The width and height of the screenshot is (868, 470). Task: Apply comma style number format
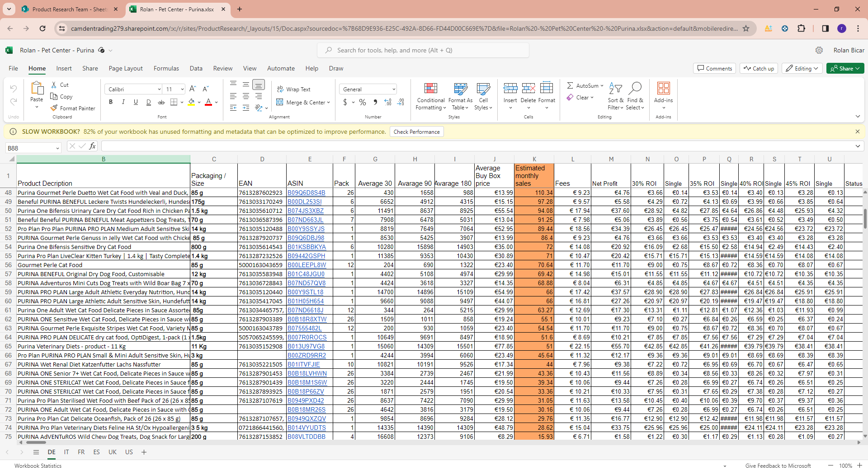coord(375,102)
